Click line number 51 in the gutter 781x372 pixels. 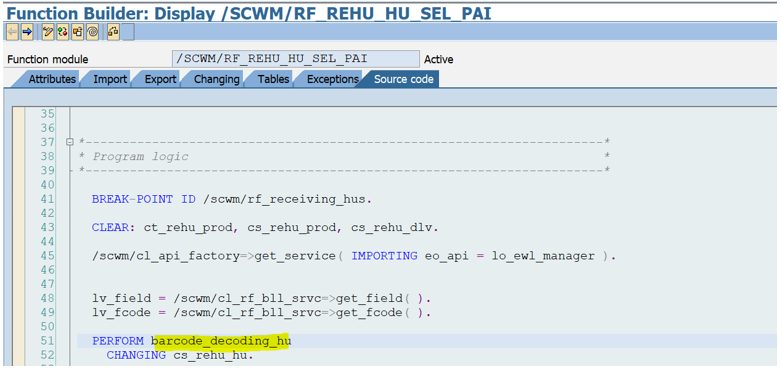[47, 341]
